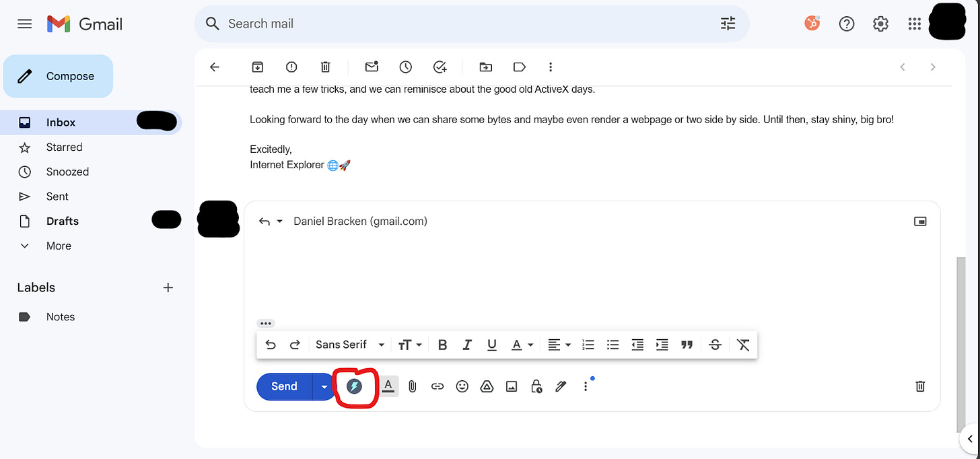Viewport: 980px width, 459px height.
Task: Open search filter options icon
Action: (728, 24)
